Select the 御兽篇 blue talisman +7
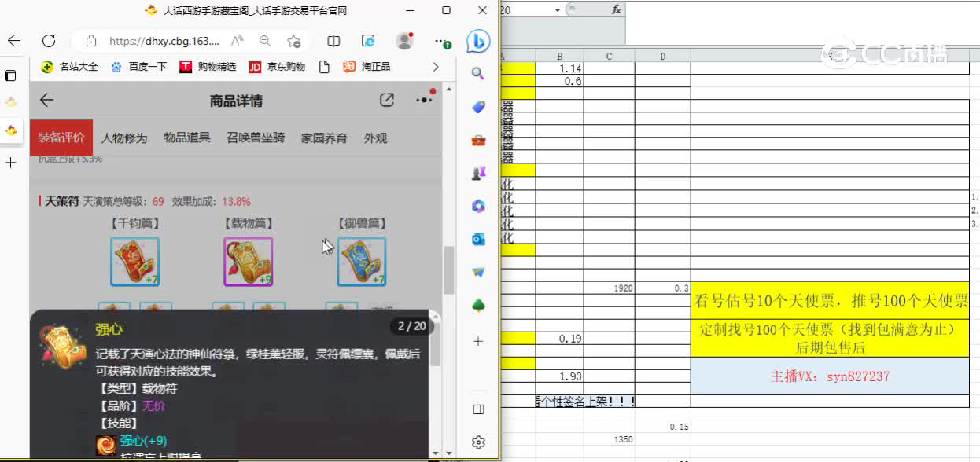 (x=361, y=262)
